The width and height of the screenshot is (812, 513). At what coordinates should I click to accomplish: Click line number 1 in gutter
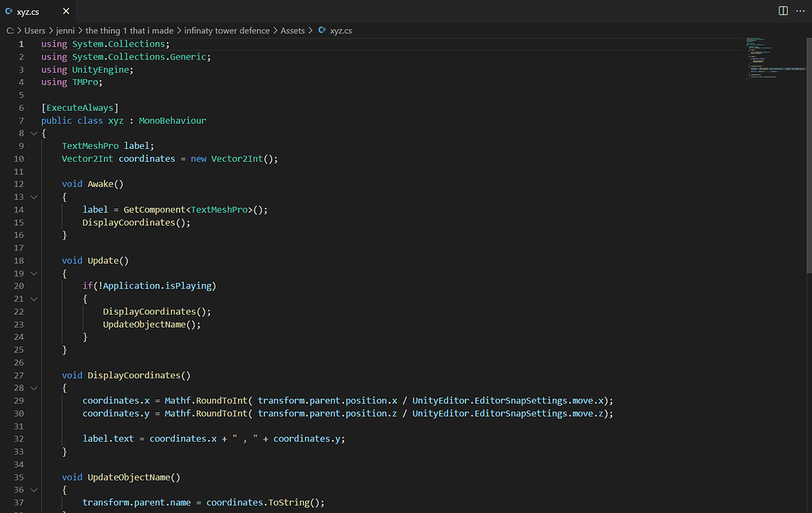(x=21, y=44)
